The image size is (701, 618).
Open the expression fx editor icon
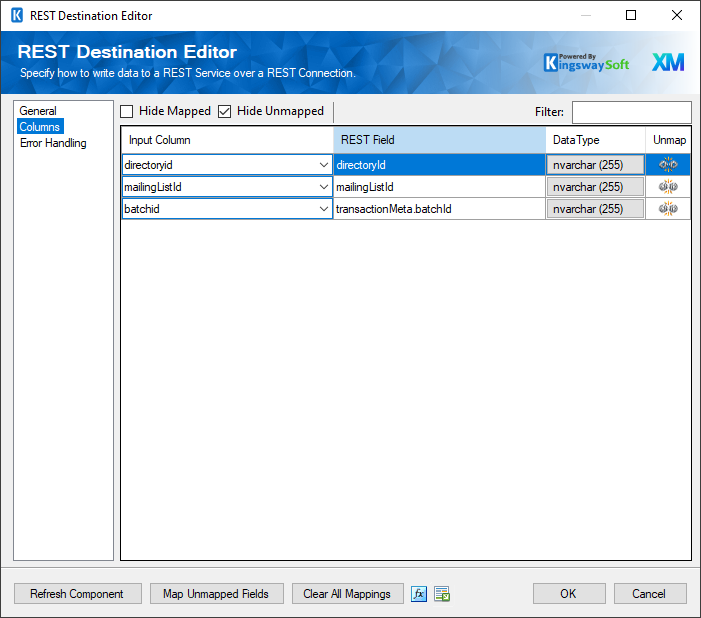coord(419,594)
